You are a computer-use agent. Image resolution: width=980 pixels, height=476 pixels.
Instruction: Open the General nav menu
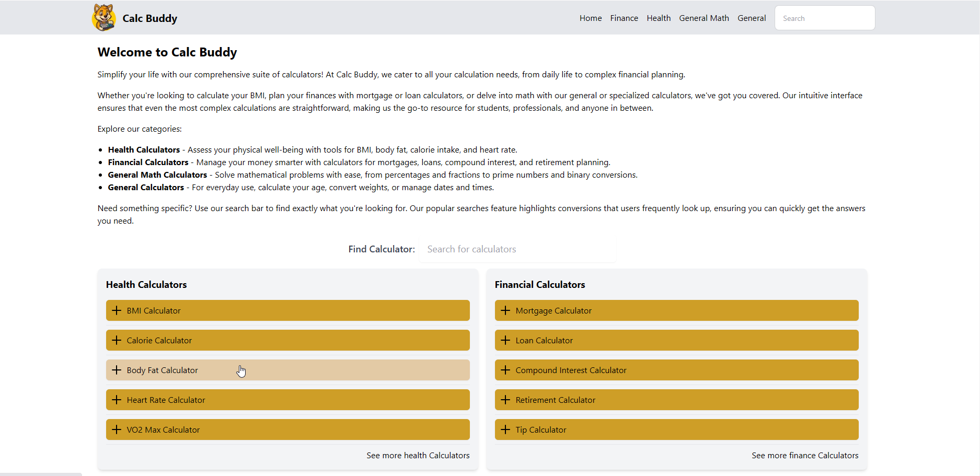752,18
